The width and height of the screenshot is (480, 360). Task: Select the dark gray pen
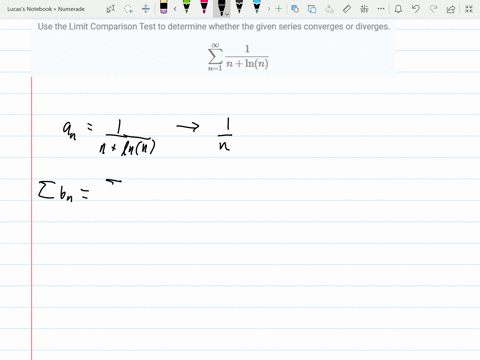239,7
